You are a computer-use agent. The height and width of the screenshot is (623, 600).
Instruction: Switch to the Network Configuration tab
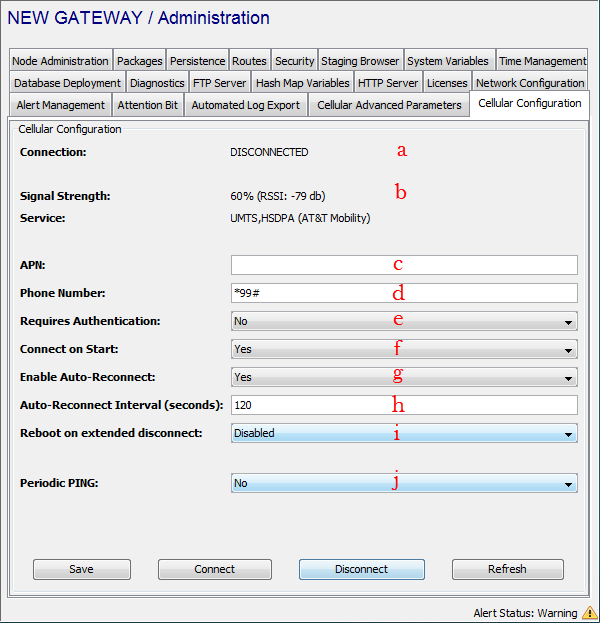[530, 83]
